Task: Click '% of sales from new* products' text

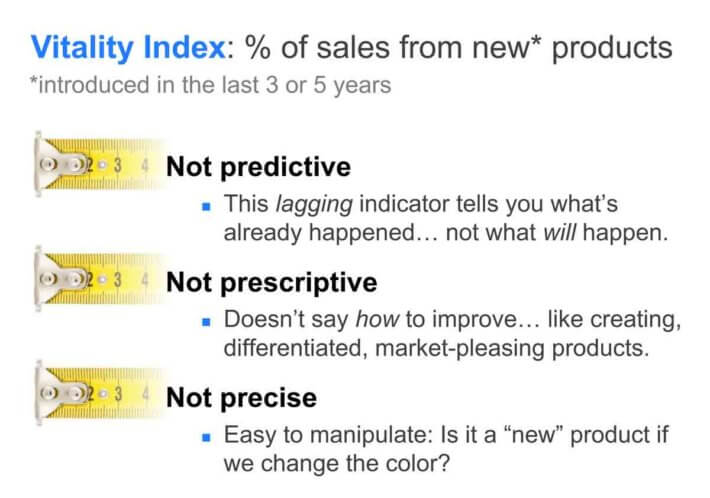Action: coord(459,48)
